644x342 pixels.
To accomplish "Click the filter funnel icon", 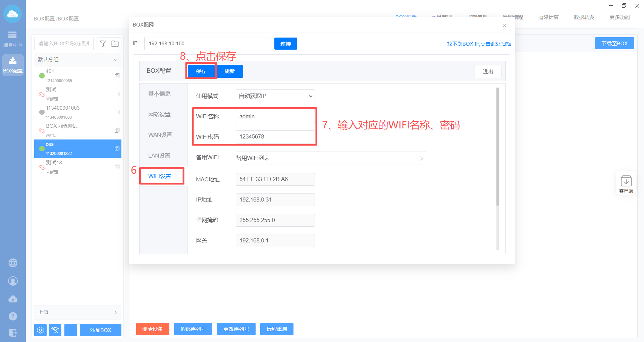I will coord(103,44).
